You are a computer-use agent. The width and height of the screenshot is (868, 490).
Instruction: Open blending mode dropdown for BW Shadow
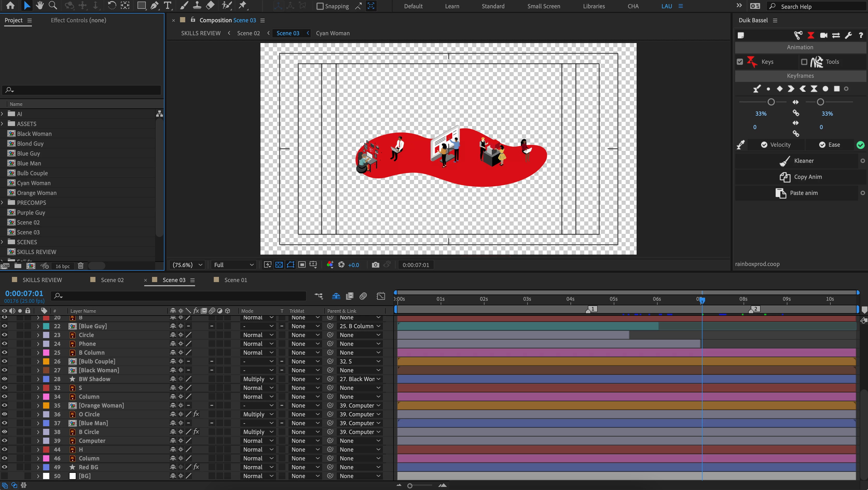click(258, 379)
